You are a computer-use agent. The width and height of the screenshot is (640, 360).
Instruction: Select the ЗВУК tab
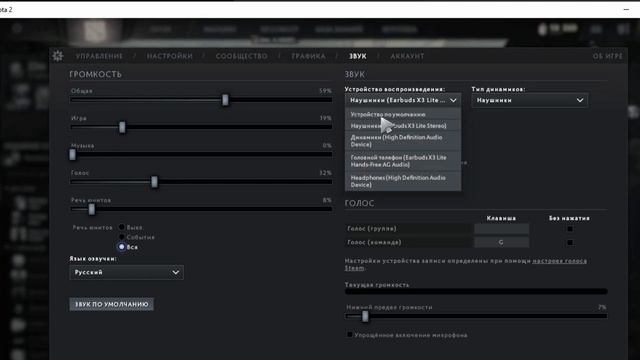358,56
